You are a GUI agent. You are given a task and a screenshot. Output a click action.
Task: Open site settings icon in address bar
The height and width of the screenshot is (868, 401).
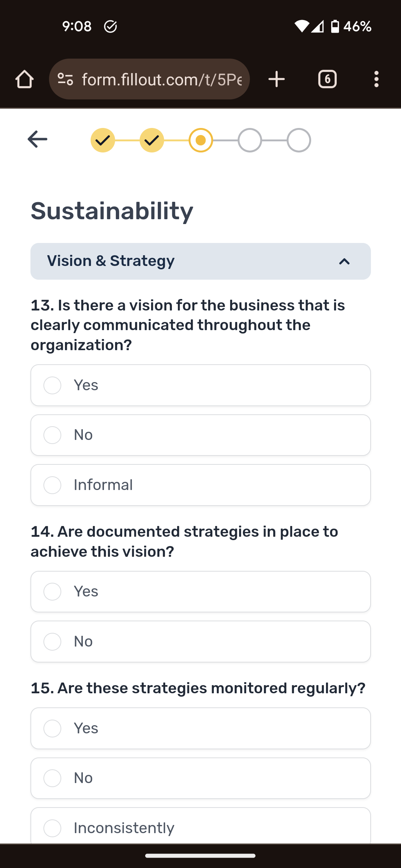pyautogui.click(x=66, y=79)
